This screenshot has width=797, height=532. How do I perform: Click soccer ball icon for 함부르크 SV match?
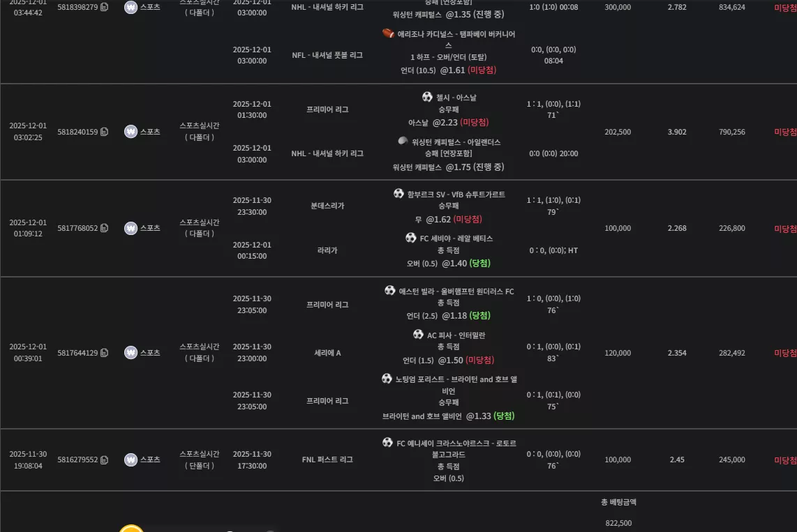(398, 193)
